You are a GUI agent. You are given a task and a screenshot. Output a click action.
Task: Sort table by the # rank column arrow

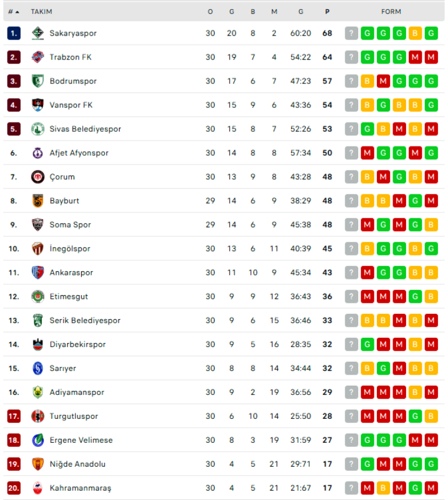(14, 12)
